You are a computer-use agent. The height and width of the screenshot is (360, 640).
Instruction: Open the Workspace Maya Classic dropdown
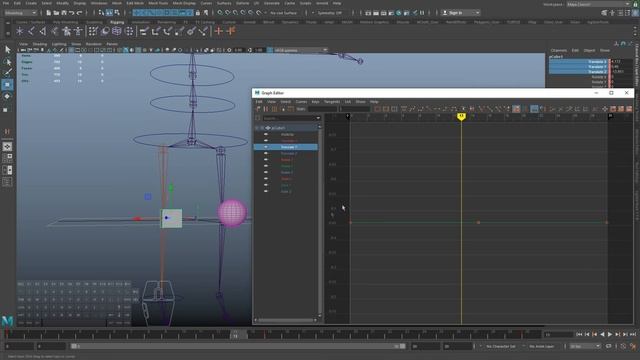(x=598, y=4)
